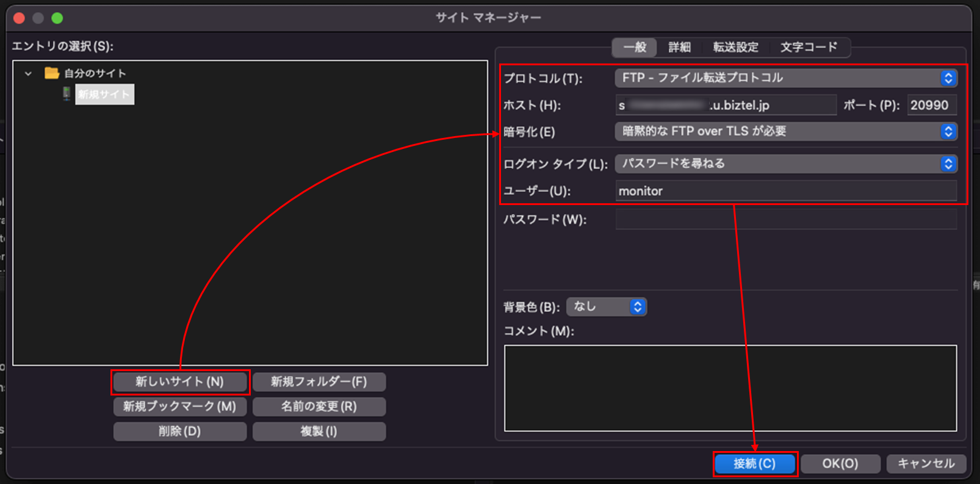980x484 pixels.
Task: Collapse the 自分のサイト tree node
Action: pyautogui.click(x=28, y=73)
